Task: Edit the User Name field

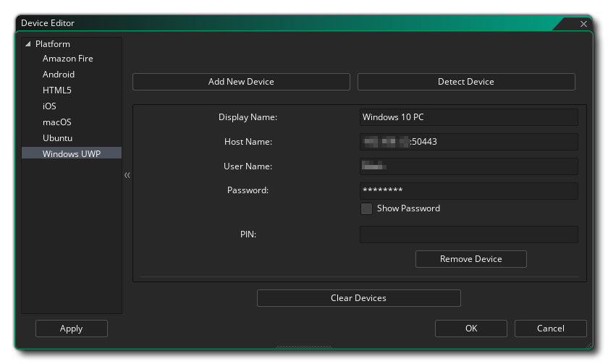Action: pyautogui.click(x=469, y=166)
